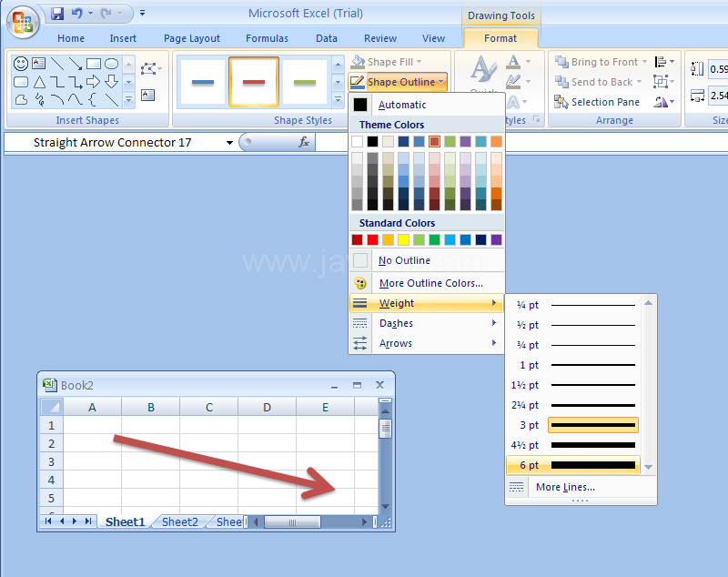Click the Office button orb

tap(23, 23)
